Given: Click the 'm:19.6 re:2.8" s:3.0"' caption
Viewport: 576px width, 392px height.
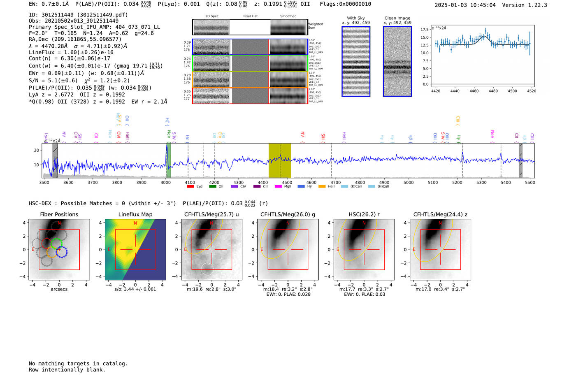Looking at the screenshot, I should (212, 289).
